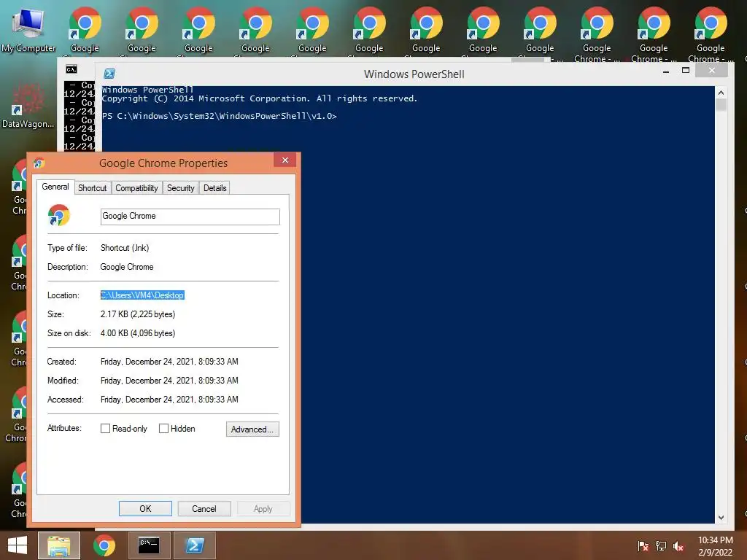Click the Modified date value
Image resolution: width=747 pixels, height=560 pixels.
tap(169, 381)
